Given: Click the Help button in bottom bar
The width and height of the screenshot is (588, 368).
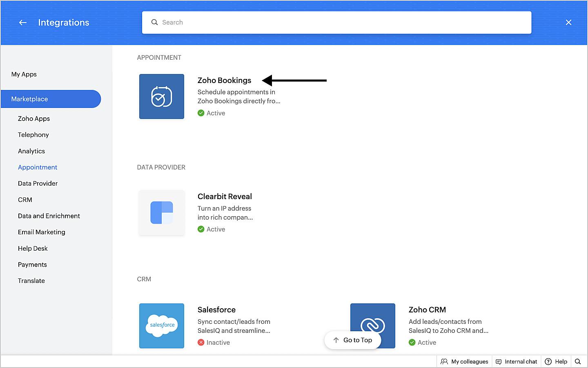Looking at the screenshot, I should point(556,361).
